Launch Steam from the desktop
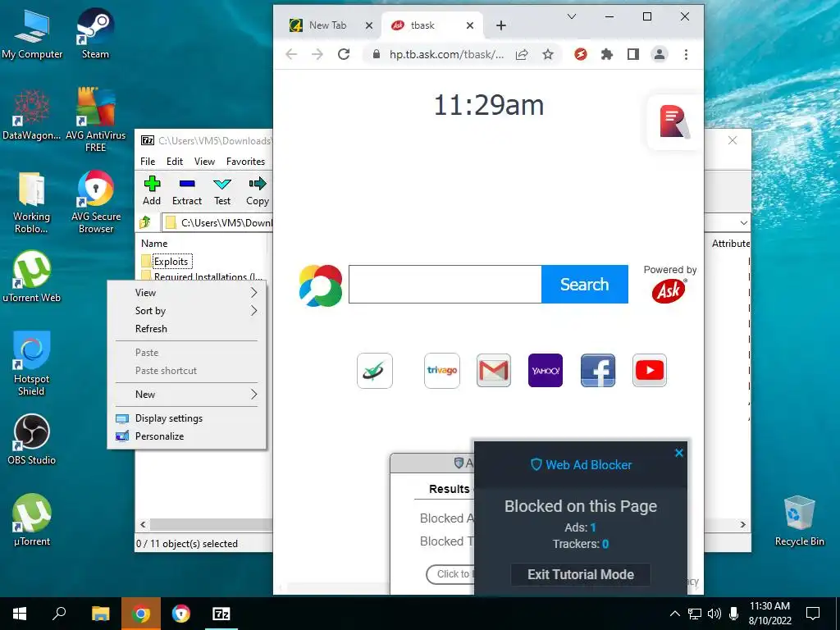This screenshot has width=840, height=630. (95, 33)
